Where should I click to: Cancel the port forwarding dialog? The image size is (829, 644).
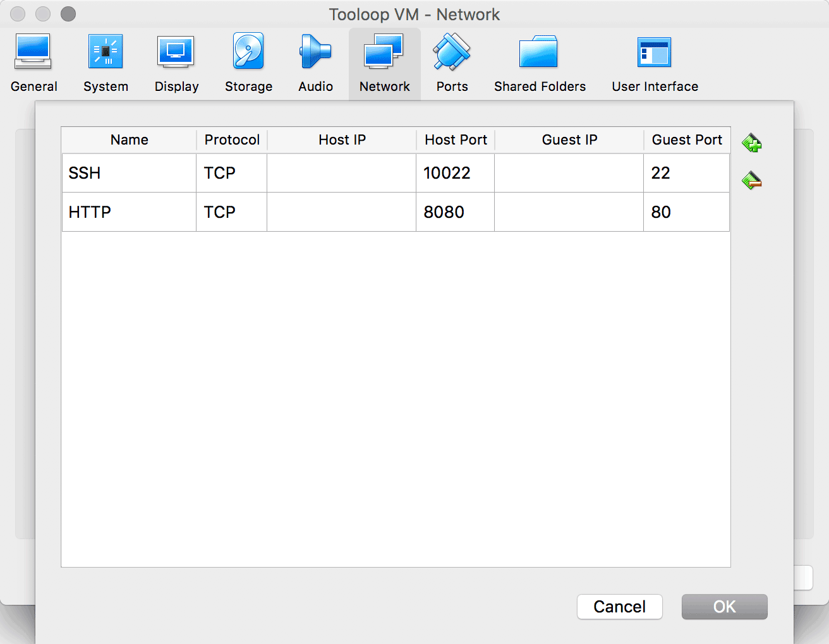click(x=619, y=607)
